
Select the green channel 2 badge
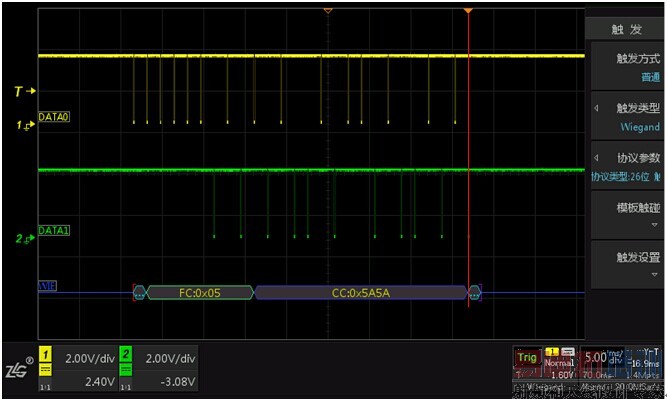pyautogui.click(x=125, y=354)
